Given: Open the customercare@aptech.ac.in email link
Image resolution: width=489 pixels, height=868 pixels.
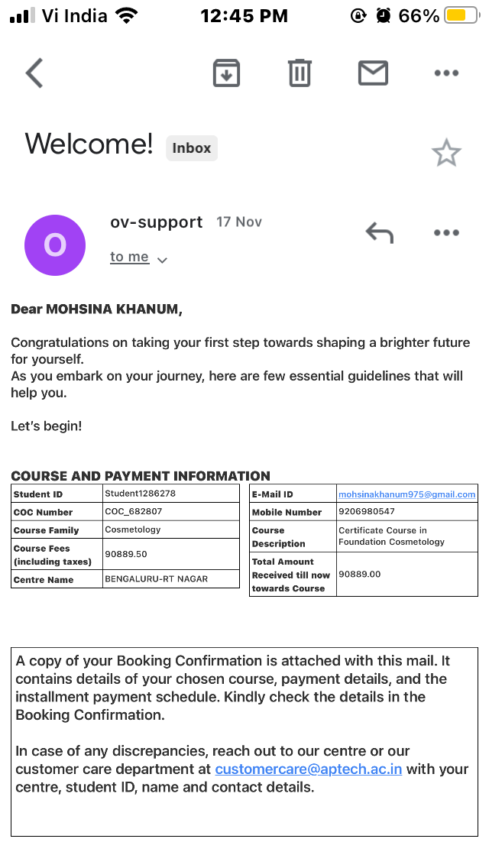Looking at the screenshot, I should point(309,769).
